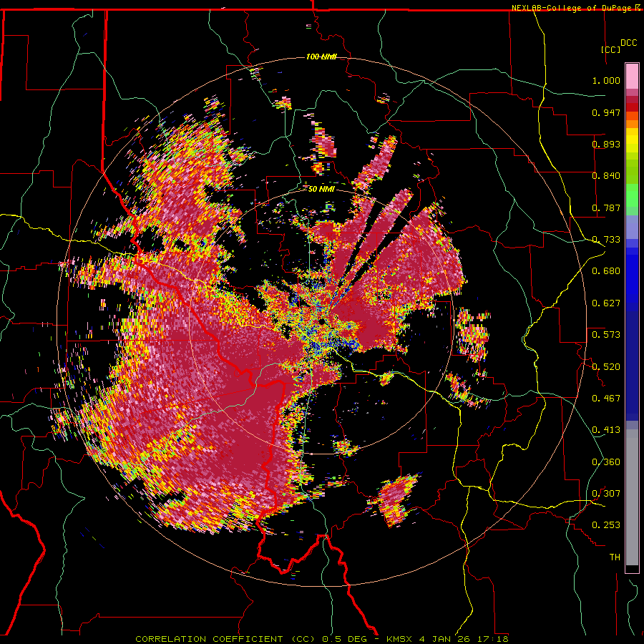The image size is (644, 644).
Task: Select the 0.413 value on color scale
Action: (606, 430)
